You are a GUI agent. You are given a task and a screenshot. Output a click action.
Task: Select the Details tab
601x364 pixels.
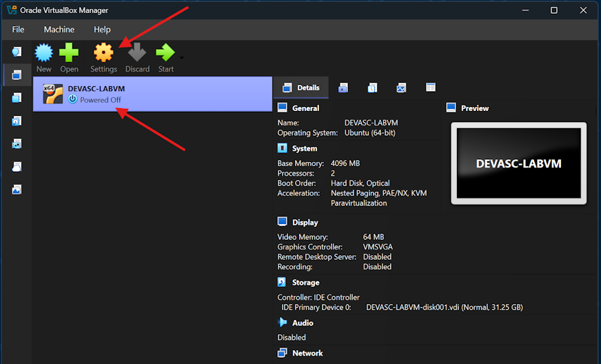(301, 88)
